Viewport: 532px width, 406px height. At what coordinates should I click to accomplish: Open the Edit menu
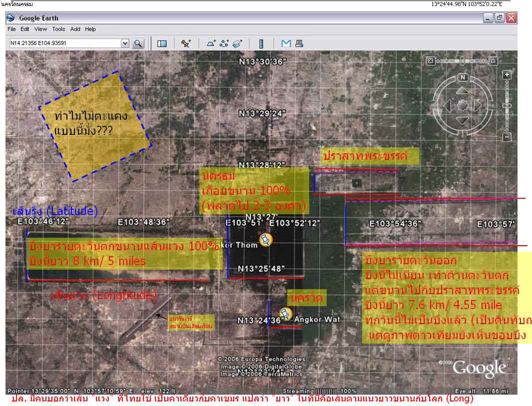pyautogui.click(x=25, y=29)
